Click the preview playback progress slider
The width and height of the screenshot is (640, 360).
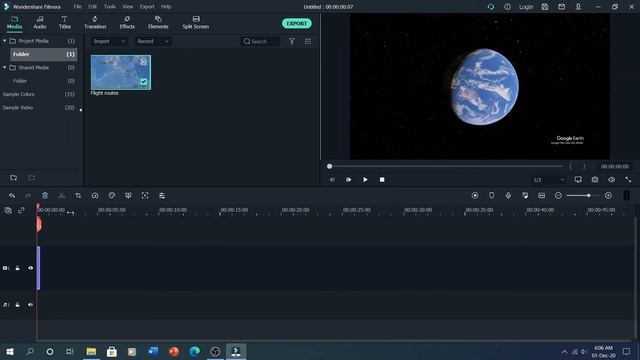pos(446,166)
